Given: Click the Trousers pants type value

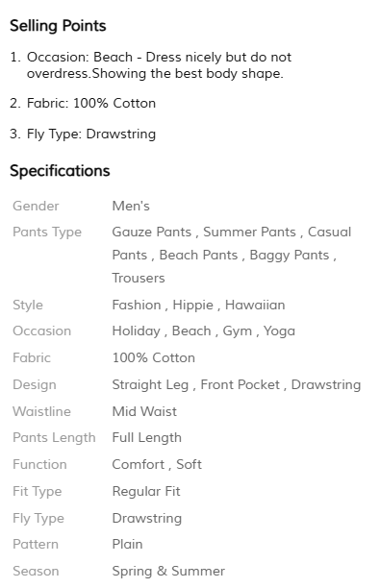Looking at the screenshot, I should coord(139,278).
